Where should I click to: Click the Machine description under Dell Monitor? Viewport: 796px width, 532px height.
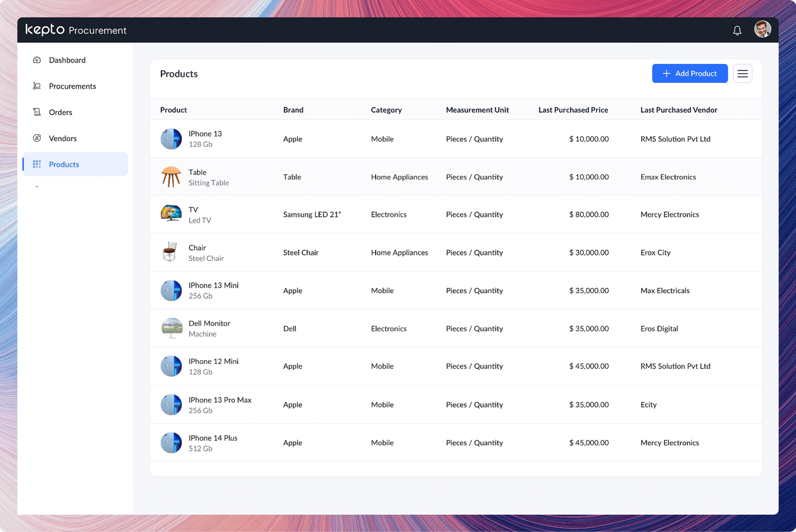202,334
